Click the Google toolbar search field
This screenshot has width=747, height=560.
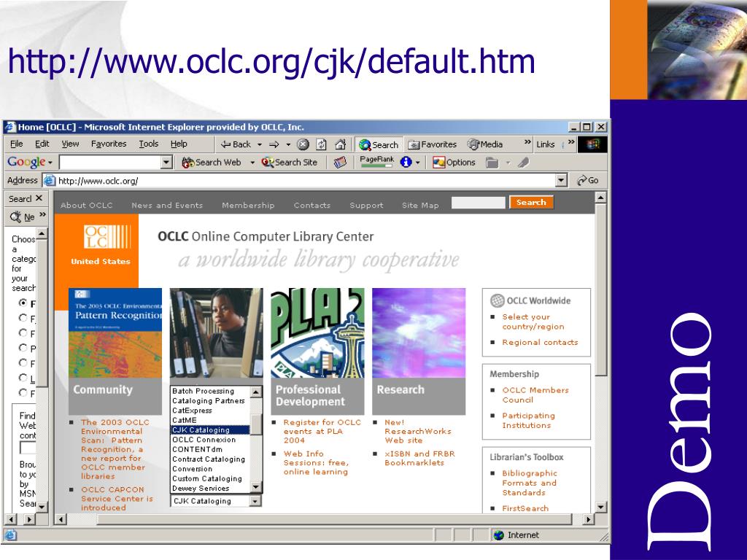(x=110, y=163)
